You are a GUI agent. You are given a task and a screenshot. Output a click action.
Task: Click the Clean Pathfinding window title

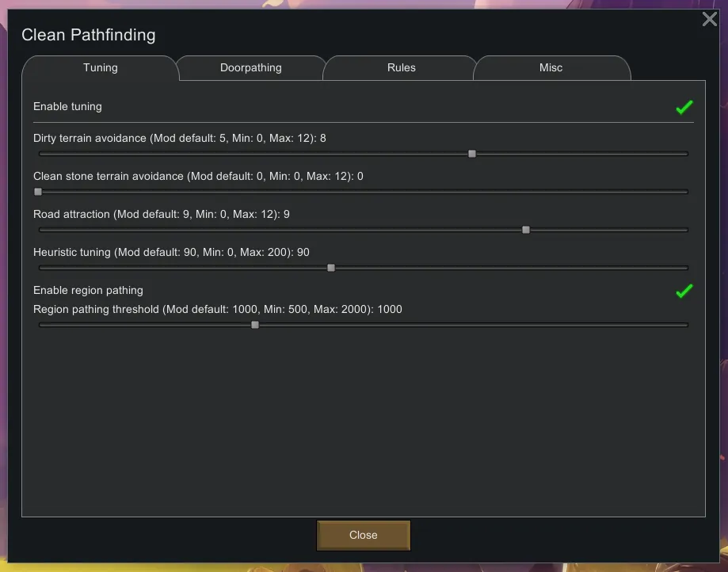[x=88, y=35]
